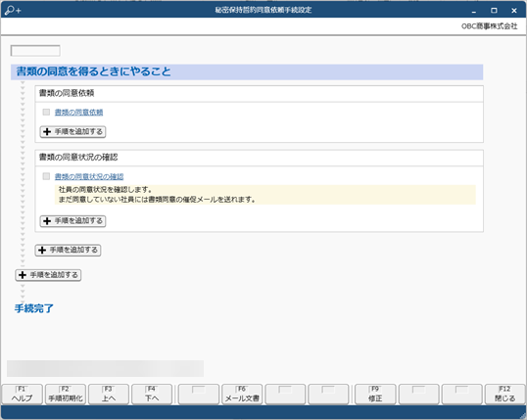The image size is (527, 420).
Task: Minimize the window
Action: point(474,11)
